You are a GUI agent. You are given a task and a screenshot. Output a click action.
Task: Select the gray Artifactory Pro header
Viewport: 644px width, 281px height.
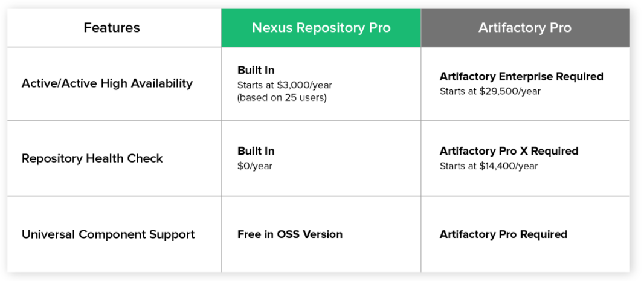click(x=524, y=28)
